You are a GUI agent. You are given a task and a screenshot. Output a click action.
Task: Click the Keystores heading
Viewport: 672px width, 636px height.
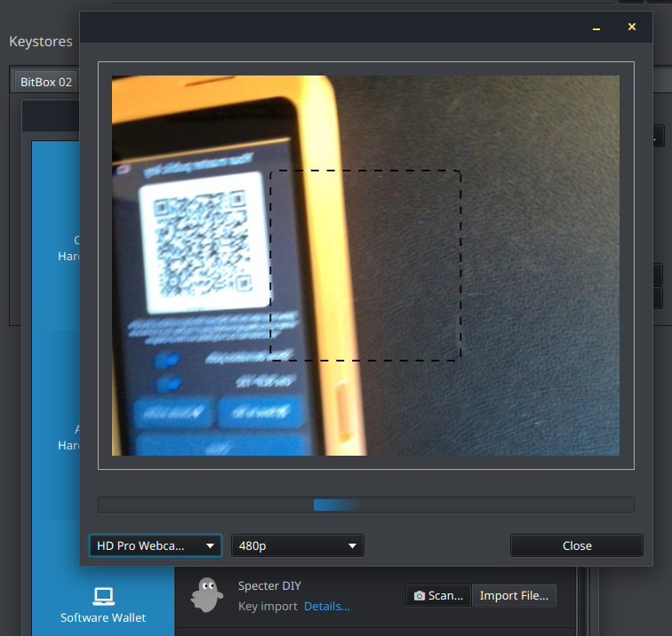(41, 42)
